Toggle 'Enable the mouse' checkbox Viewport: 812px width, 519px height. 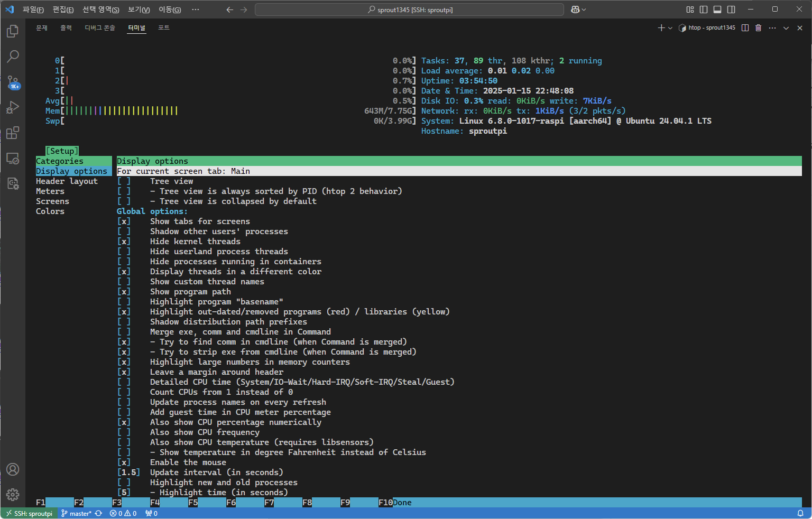pos(124,462)
